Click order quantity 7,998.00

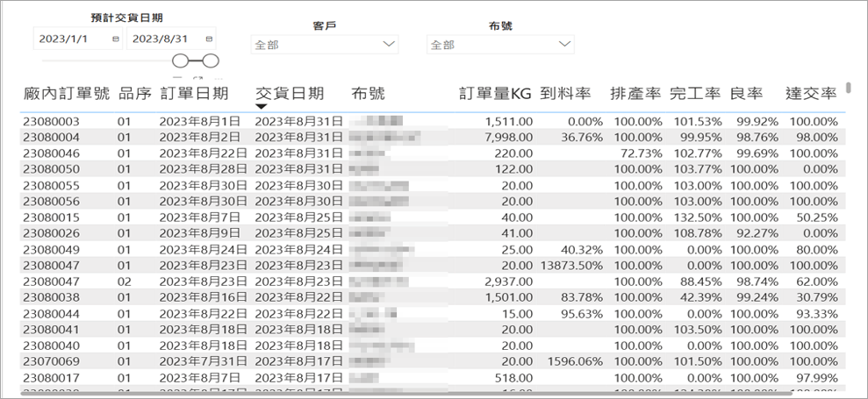509,137
